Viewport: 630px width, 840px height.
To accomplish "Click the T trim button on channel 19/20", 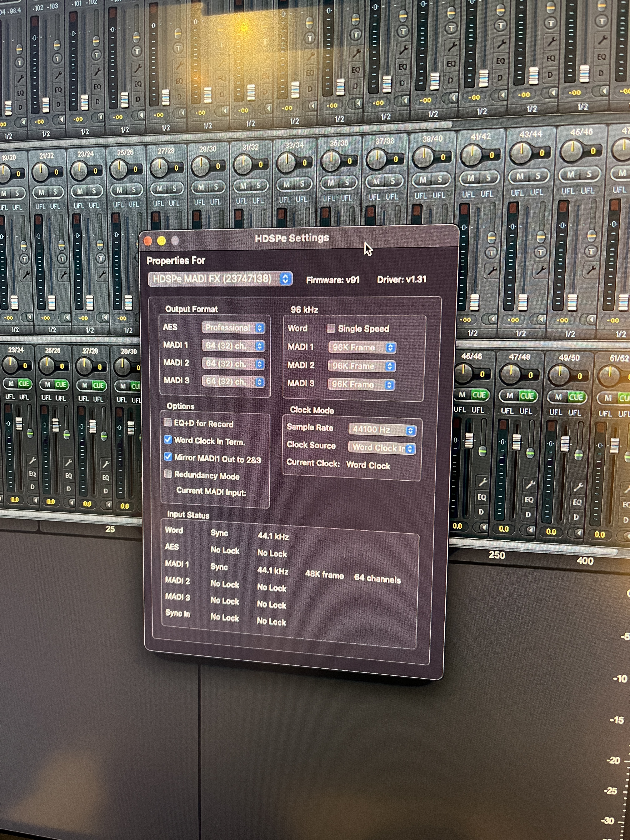I will (24, 259).
